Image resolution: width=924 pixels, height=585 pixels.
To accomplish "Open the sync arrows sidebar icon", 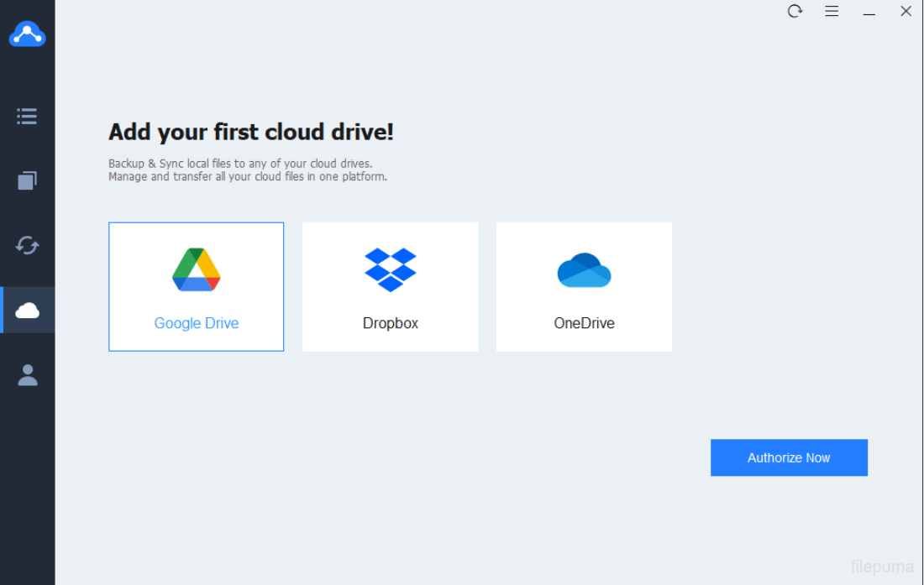I will pos(27,245).
